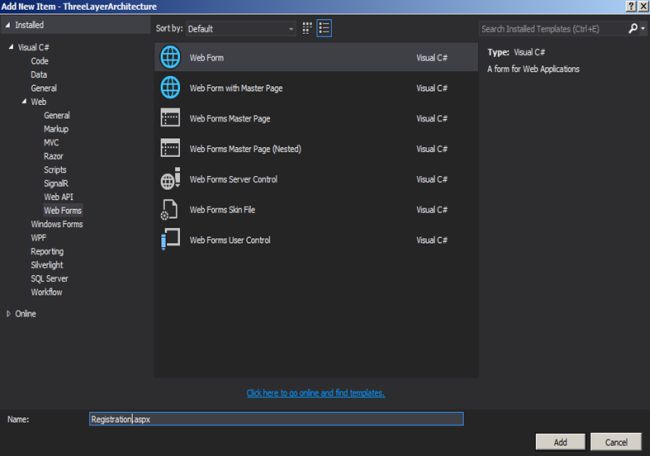The image size is (650, 456).
Task: Click the Web Form template label
Action: pos(206,58)
